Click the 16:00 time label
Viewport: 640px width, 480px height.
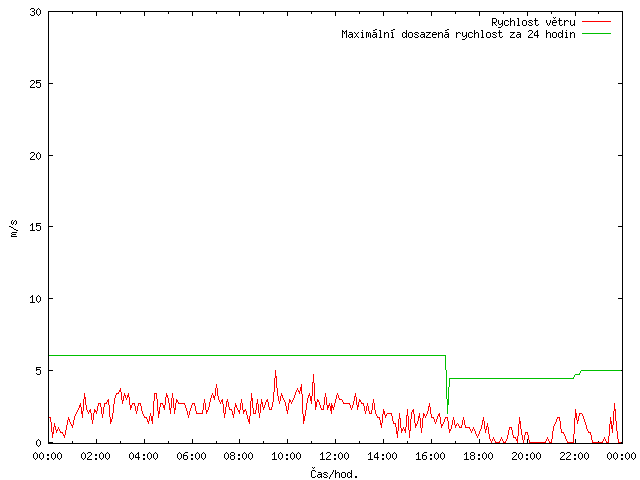430,456
